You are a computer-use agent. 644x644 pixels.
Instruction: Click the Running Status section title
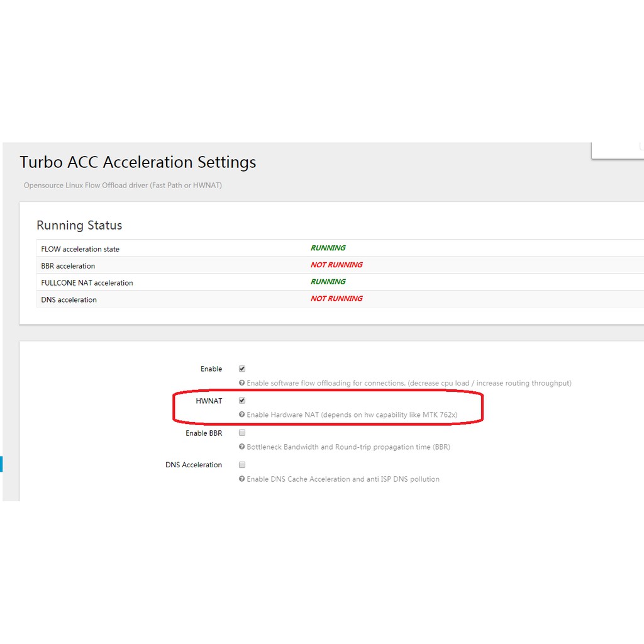click(79, 225)
